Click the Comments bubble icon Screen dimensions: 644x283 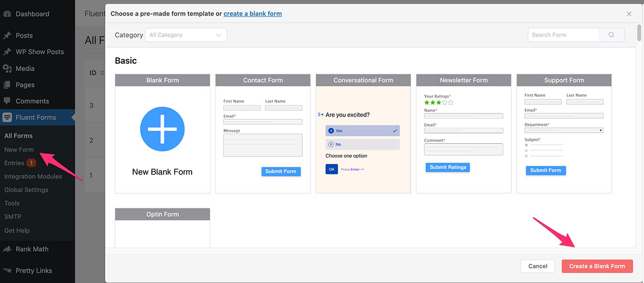[x=7, y=101]
